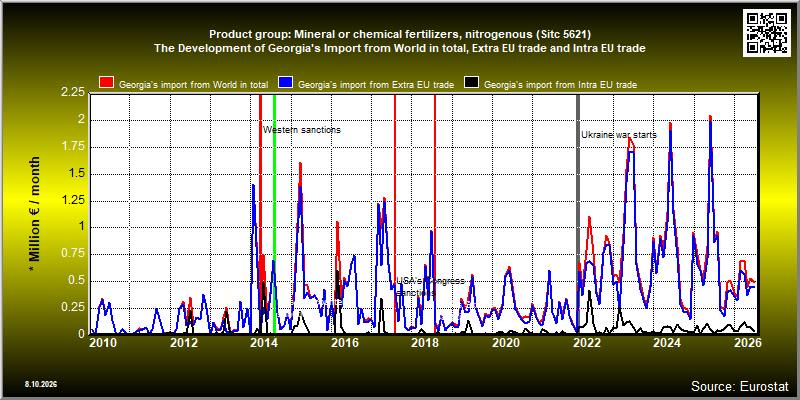The width and height of the screenshot is (800, 400).
Task: Select "Georgia's import from Extra EU trade" legend label
Action: 376,85
